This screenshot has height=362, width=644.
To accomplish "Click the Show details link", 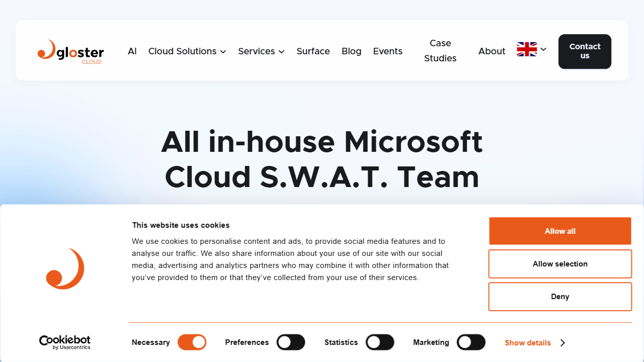I will click(x=528, y=343).
